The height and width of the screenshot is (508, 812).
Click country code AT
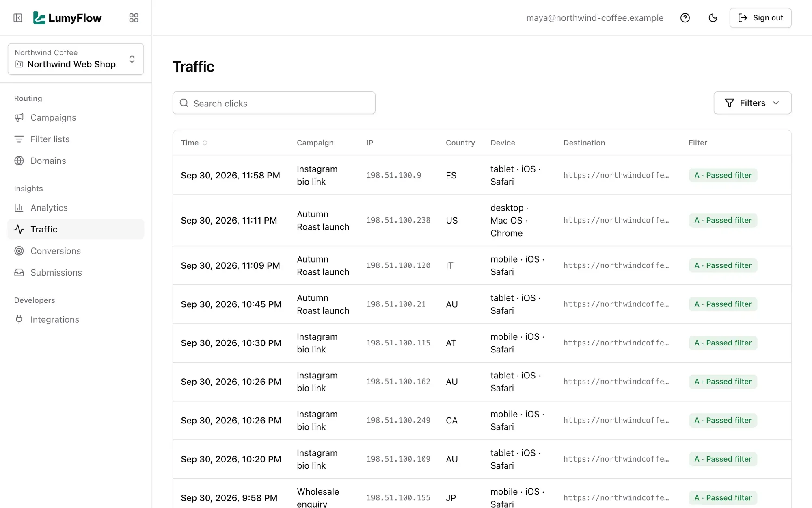(x=451, y=343)
